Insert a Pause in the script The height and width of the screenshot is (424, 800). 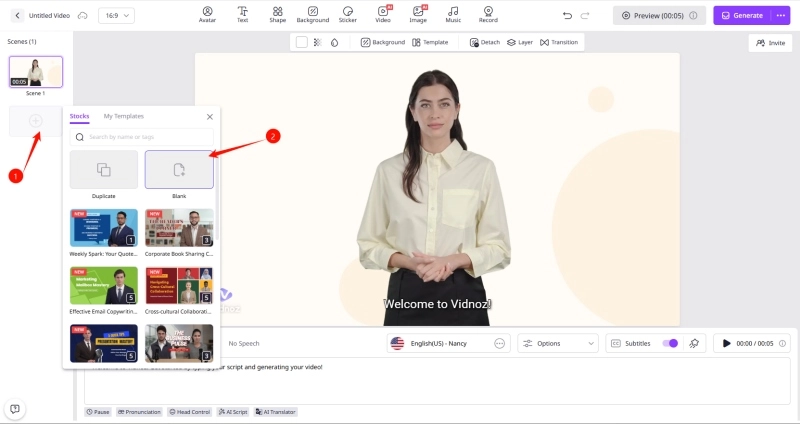coord(98,412)
